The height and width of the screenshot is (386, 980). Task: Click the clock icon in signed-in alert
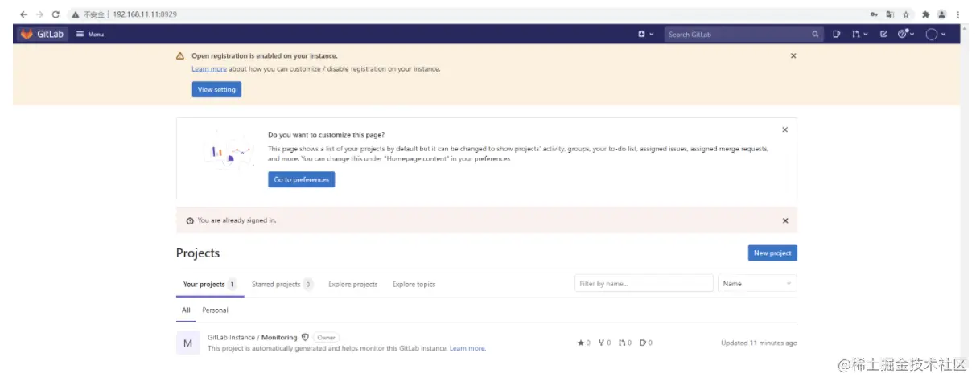click(x=190, y=220)
